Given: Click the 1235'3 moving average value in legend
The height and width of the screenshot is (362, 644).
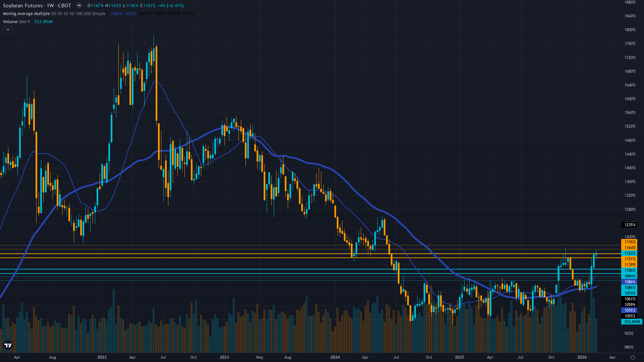Looking at the screenshot, I should pos(188,14).
